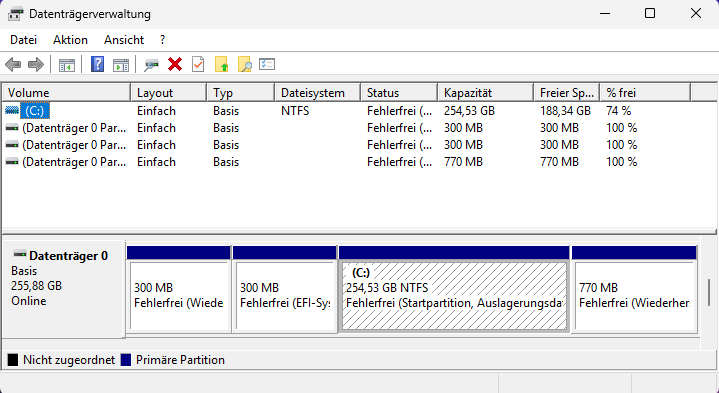This screenshot has width=719, height=393.
Task: Open the Aktion menu
Action: (70, 40)
